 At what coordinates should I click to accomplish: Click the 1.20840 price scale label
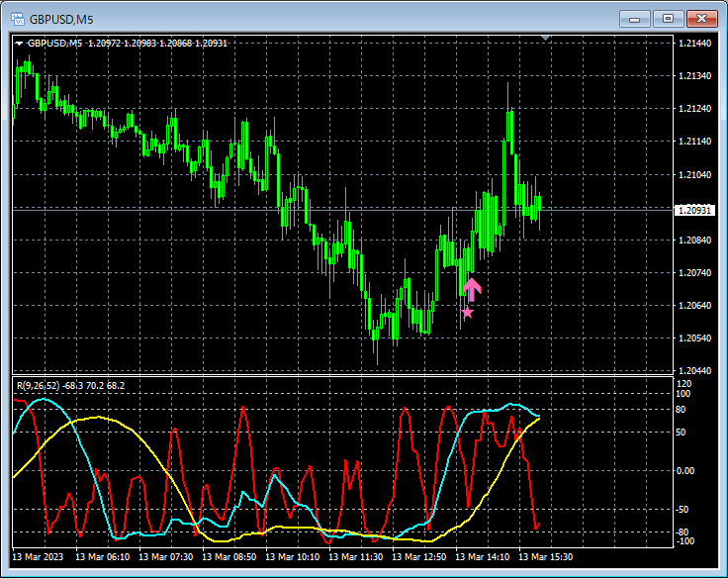point(694,241)
